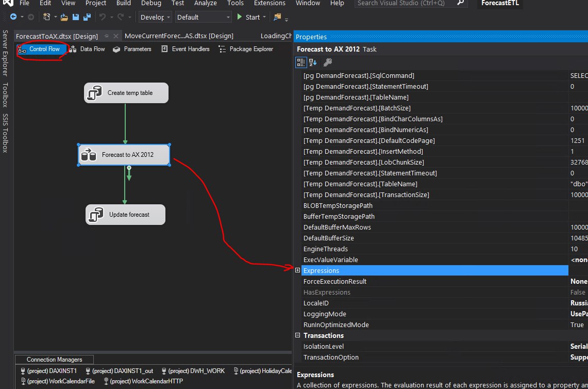Open the File menu
Screen dimensions: 588x389
(24, 3)
